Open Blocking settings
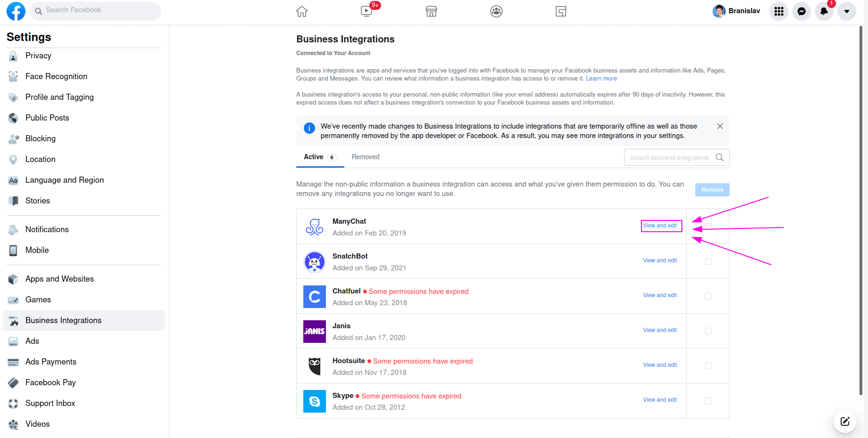Image resolution: width=868 pixels, height=438 pixels. pos(84,138)
